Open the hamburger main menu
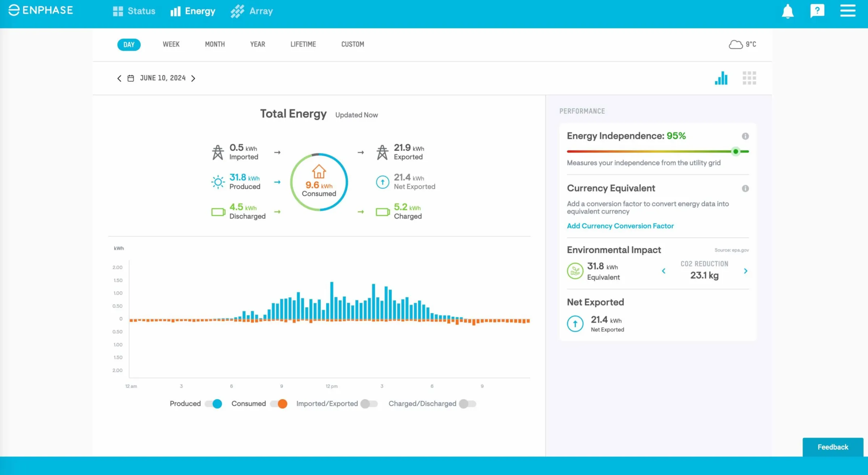The image size is (868, 475). pyautogui.click(x=848, y=10)
